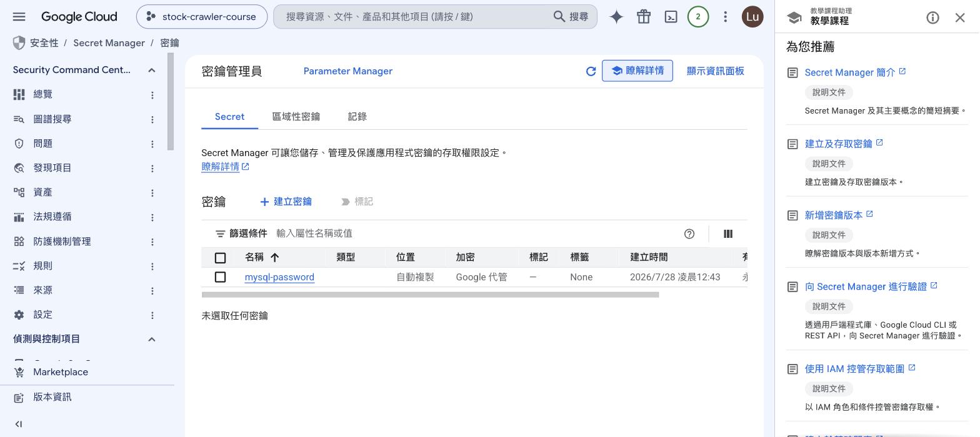980x437 pixels.
Task: Open the stock-crawler-course project selector
Action: coord(202,17)
